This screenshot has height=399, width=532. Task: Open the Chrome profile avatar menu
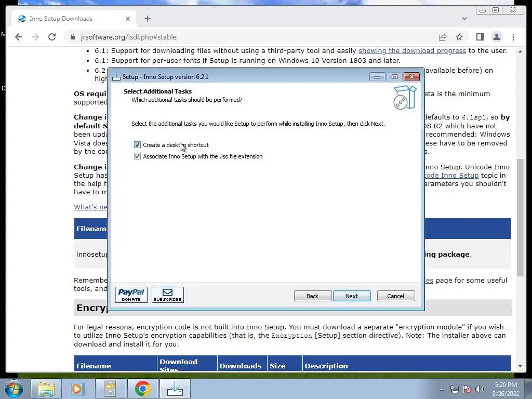coord(496,37)
